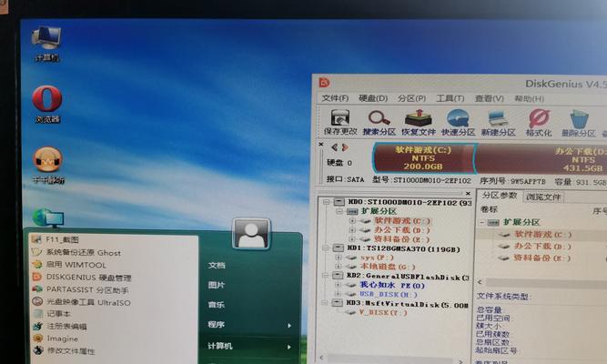
Task: Go to next disk with right arrow
Action: click(345, 147)
